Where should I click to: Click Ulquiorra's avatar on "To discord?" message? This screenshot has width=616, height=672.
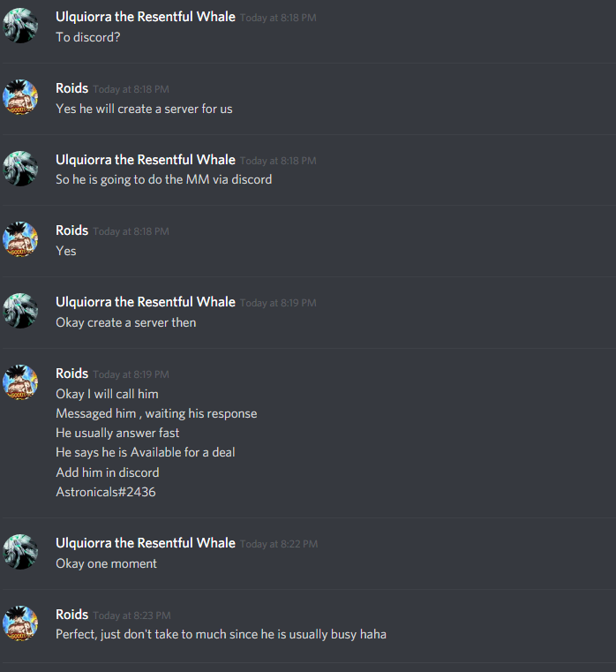click(x=20, y=26)
